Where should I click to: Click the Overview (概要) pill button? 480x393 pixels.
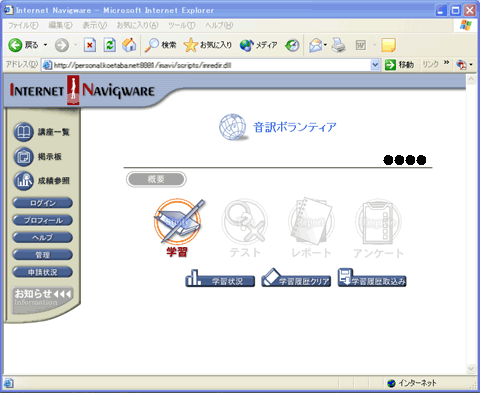pyautogui.click(x=156, y=179)
